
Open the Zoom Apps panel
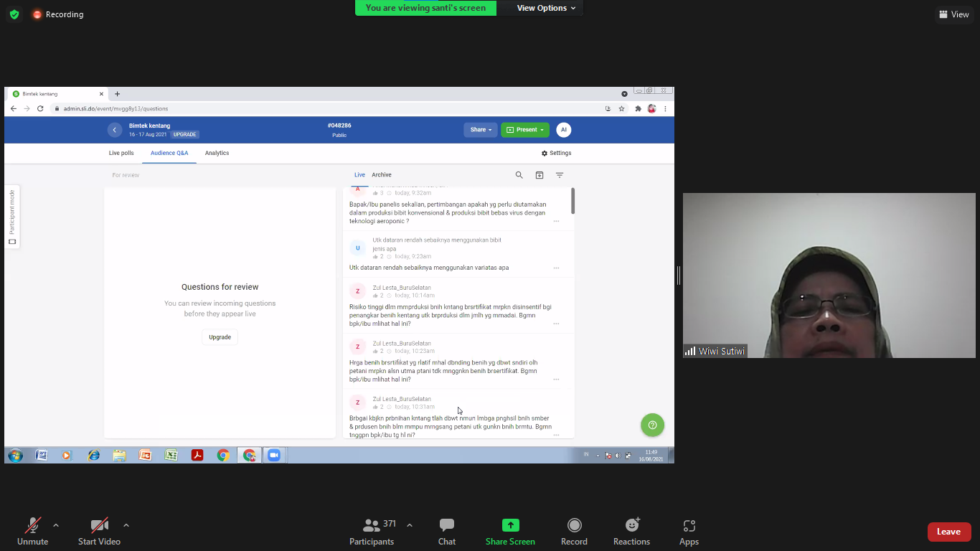click(x=689, y=532)
